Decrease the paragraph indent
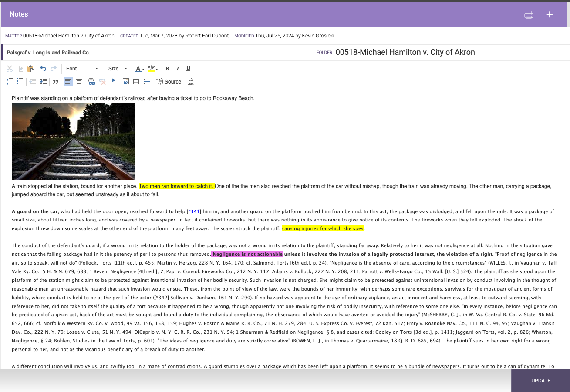The image size is (570, 392). (x=33, y=81)
